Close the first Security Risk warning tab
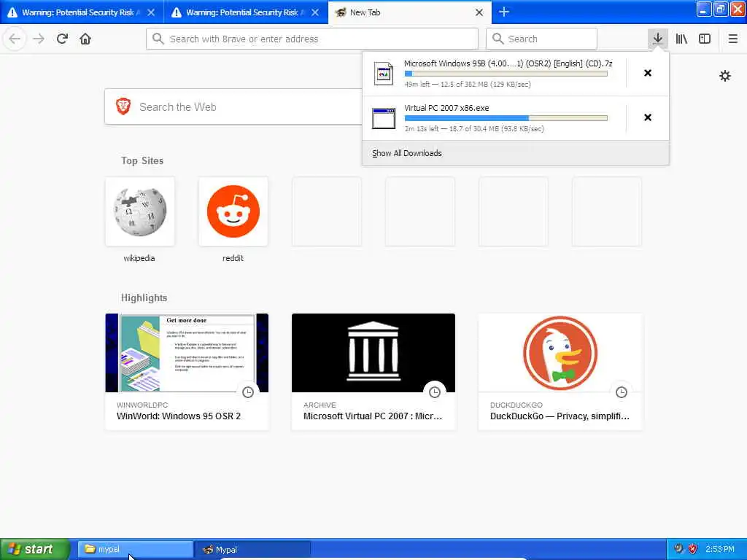 click(x=151, y=12)
